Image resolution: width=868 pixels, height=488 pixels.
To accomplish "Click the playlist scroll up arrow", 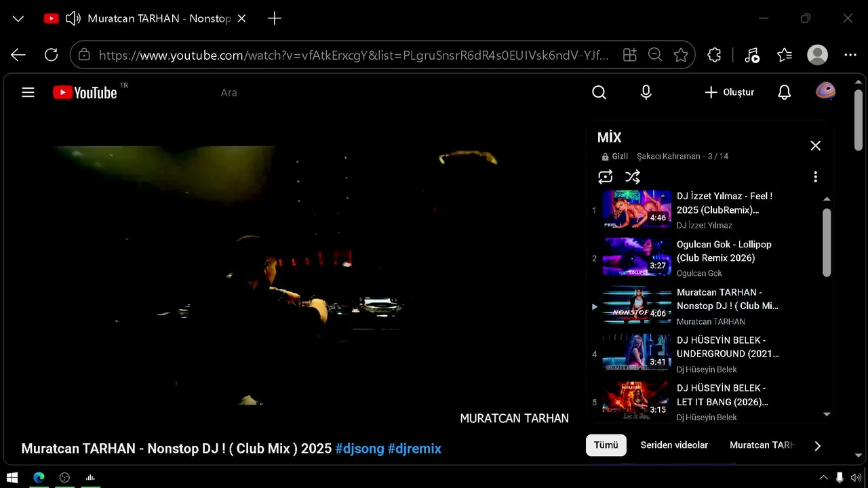I will click(827, 199).
